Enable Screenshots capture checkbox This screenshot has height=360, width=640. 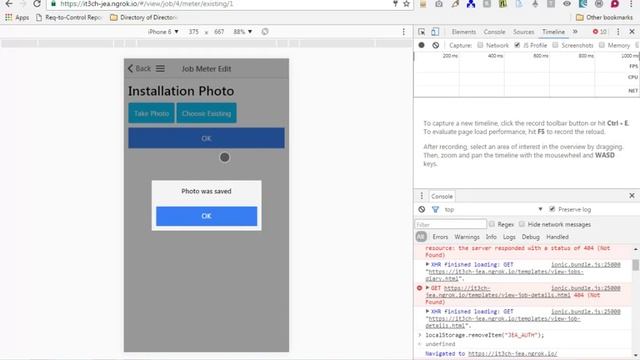click(555, 45)
